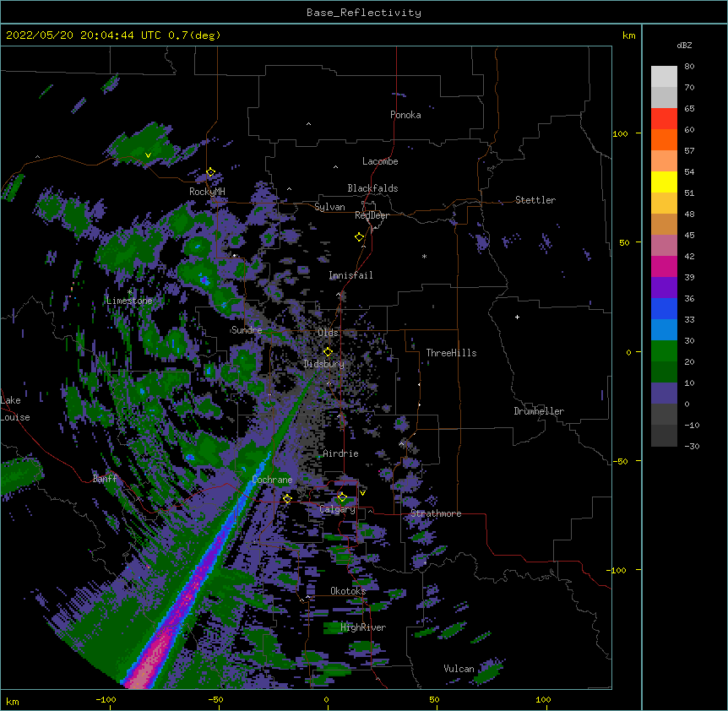The height and width of the screenshot is (711, 728).
Task: Click the dBZ legend heading
Action: (684, 45)
